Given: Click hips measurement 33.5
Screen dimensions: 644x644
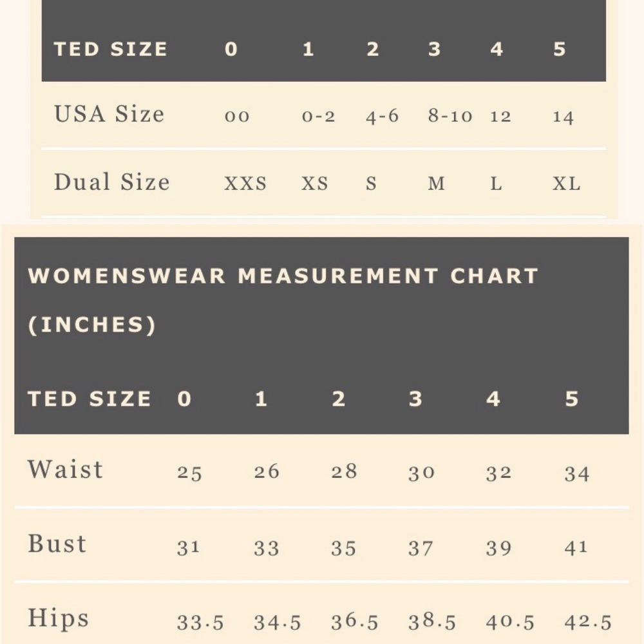Looking at the screenshot, I should point(200,622).
